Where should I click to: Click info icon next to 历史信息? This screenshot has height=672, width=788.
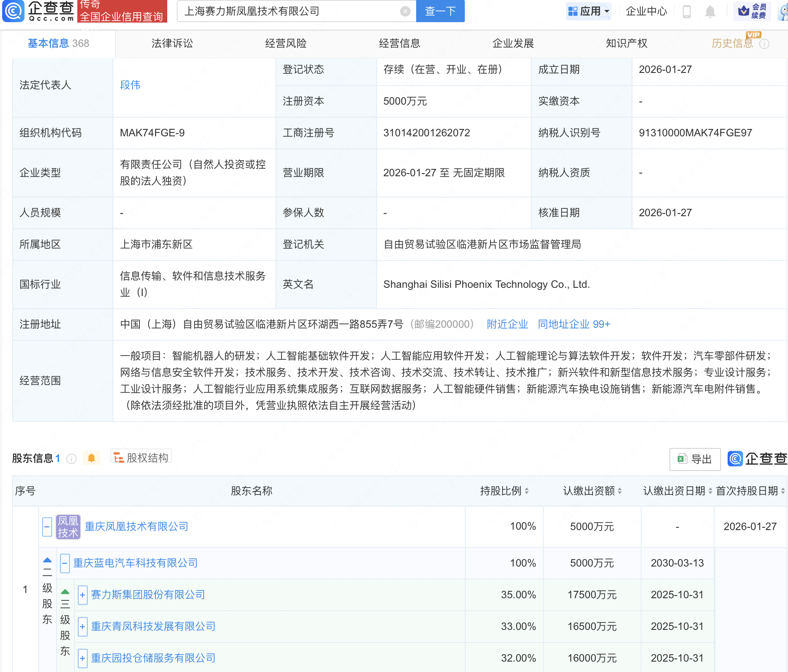click(764, 44)
